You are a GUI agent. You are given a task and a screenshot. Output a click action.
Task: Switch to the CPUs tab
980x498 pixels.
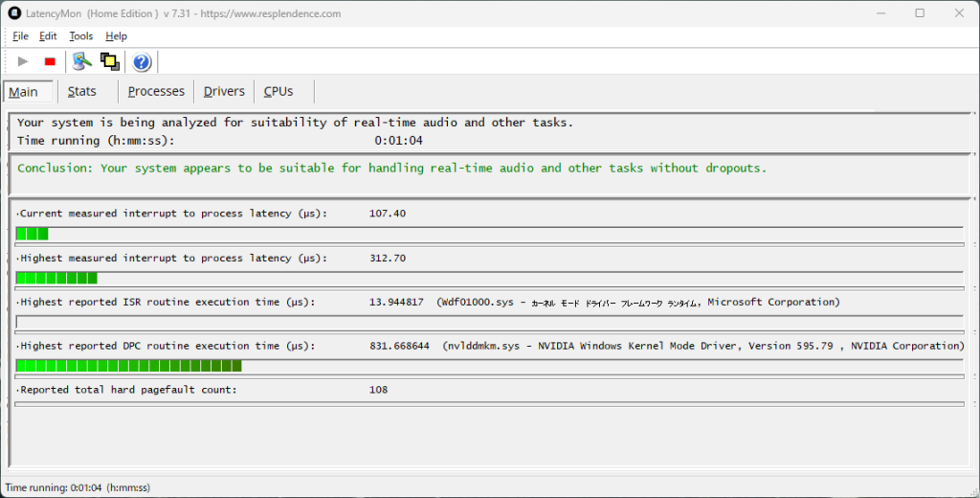(x=278, y=92)
